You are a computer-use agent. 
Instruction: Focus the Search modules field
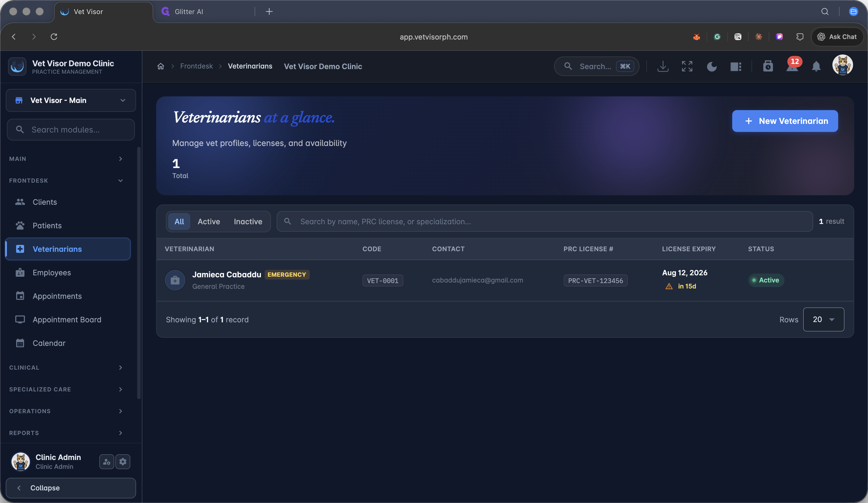pyautogui.click(x=71, y=129)
